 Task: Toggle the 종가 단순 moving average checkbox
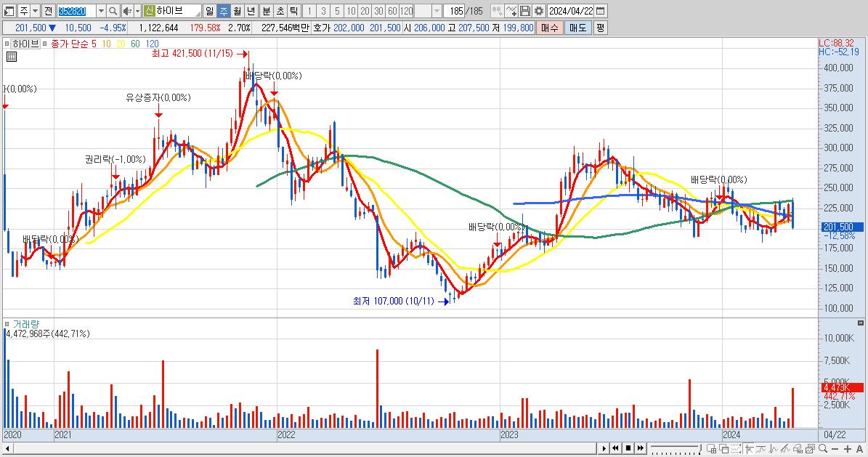[x=45, y=43]
